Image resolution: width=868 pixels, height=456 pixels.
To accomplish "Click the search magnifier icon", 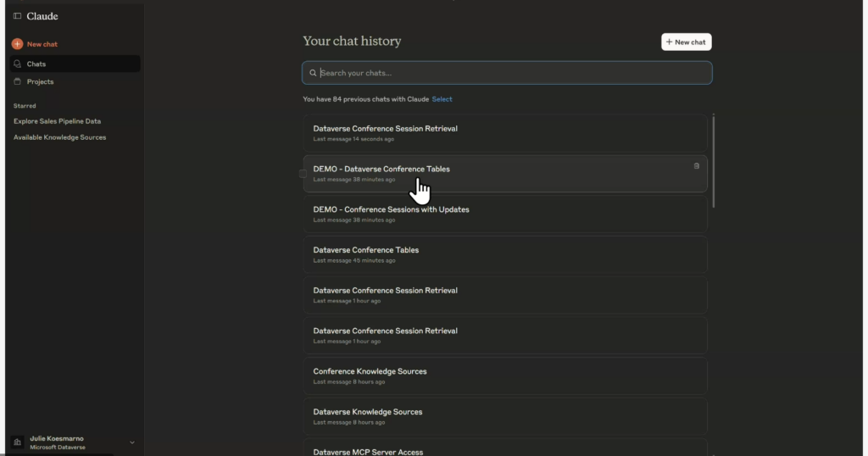I will coord(313,73).
